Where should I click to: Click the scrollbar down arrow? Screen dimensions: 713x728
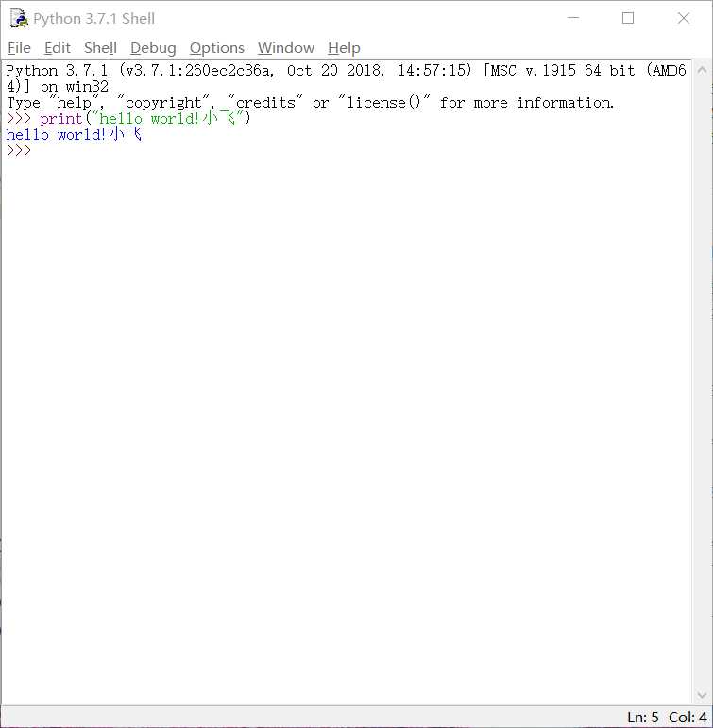pyautogui.click(x=702, y=695)
